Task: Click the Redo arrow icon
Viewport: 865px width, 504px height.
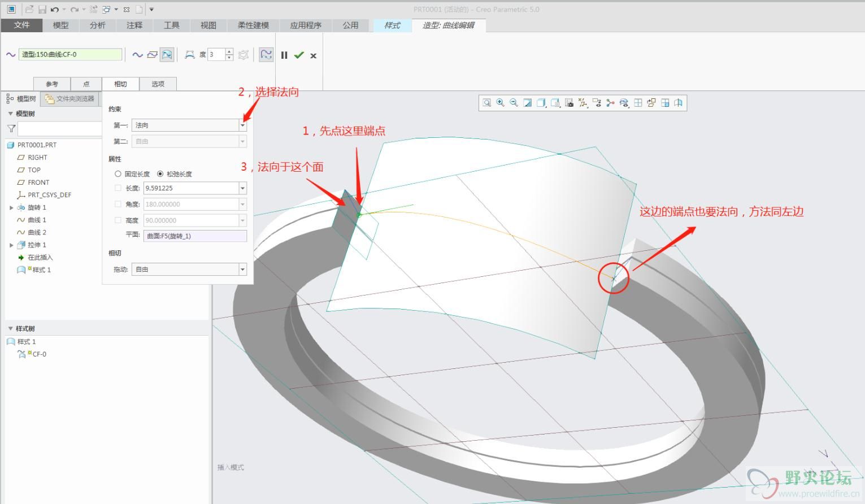Action: [x=75, y=10]
